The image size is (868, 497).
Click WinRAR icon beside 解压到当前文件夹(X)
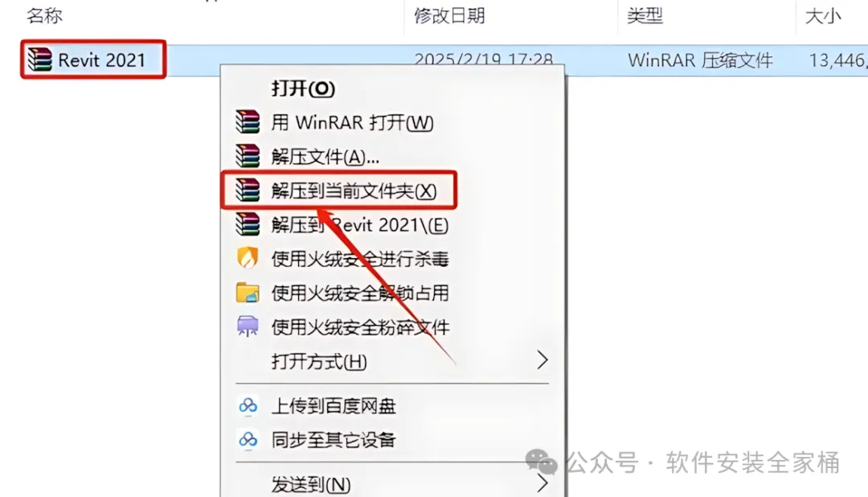[248, 190]
